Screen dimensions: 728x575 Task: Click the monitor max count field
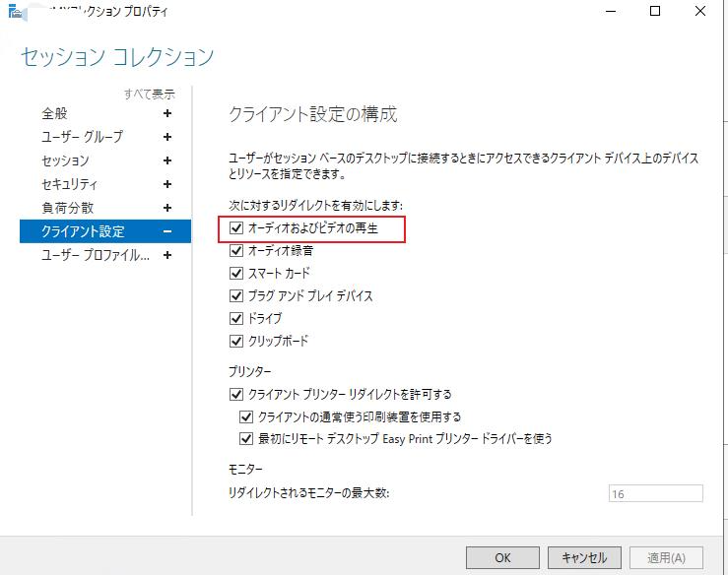655,493
